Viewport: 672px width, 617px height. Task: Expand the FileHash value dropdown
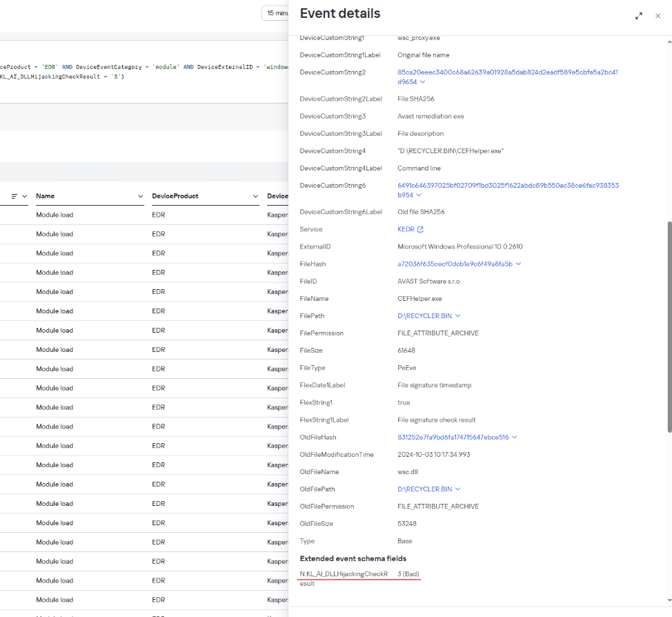pos(518,264)
